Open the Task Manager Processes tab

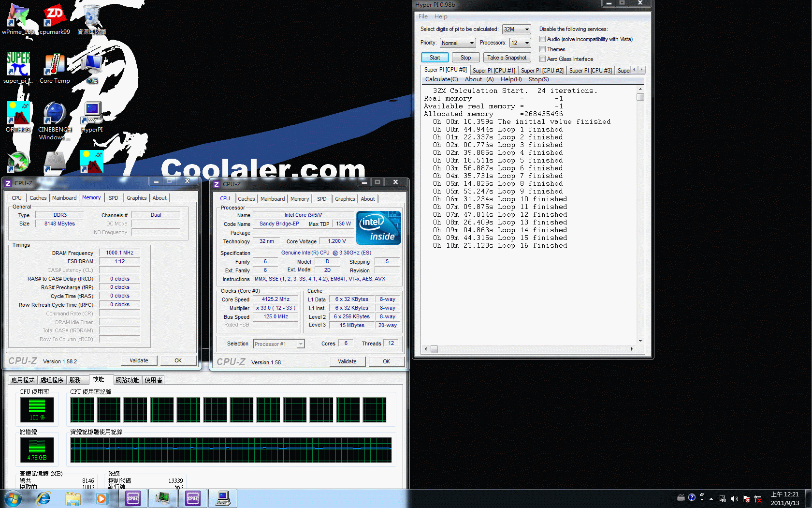tap(52, 380)
